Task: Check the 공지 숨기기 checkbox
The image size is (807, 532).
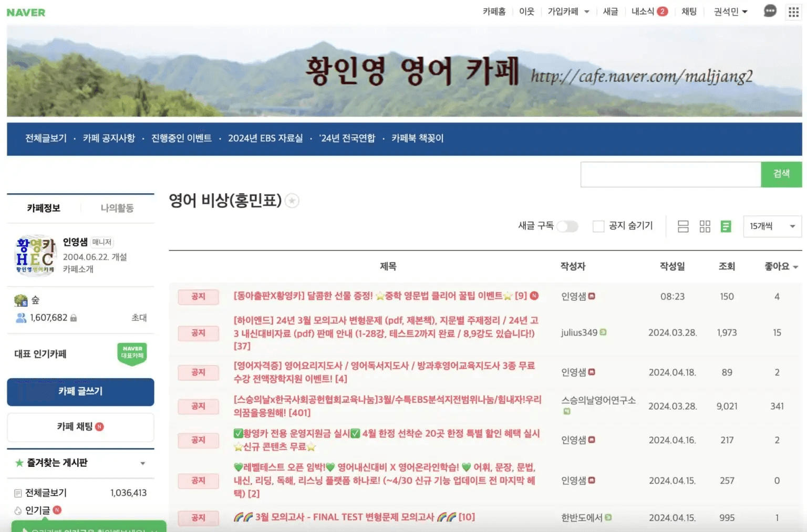Action: [x=598, y=226]
